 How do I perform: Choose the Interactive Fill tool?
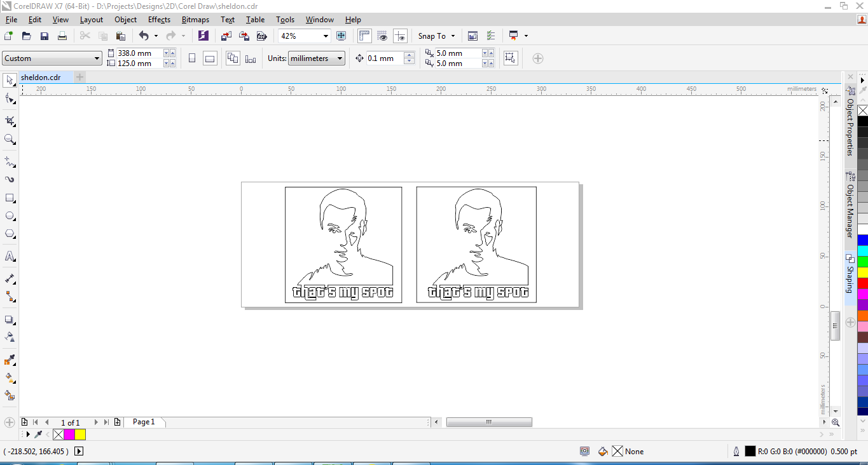pos(10,378)
